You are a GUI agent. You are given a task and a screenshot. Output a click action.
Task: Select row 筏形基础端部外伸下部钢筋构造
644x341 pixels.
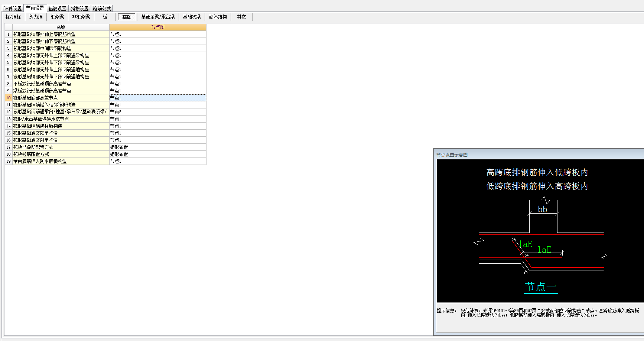61,41
